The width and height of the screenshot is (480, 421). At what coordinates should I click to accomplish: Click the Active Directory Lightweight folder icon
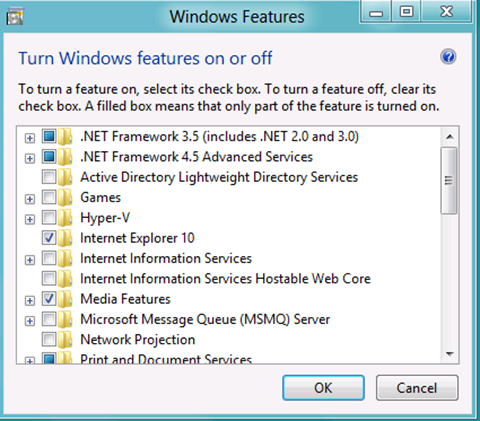point(65,177)
